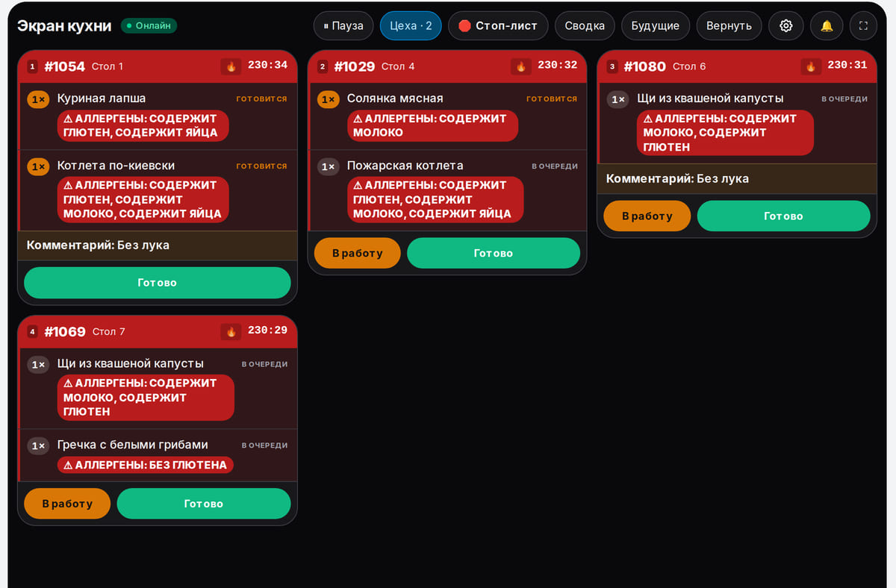896x588 pixels.
Task: Click the БЕЗ ГЛЮТЕНА allergen badge
Action: tap(146, 465)
